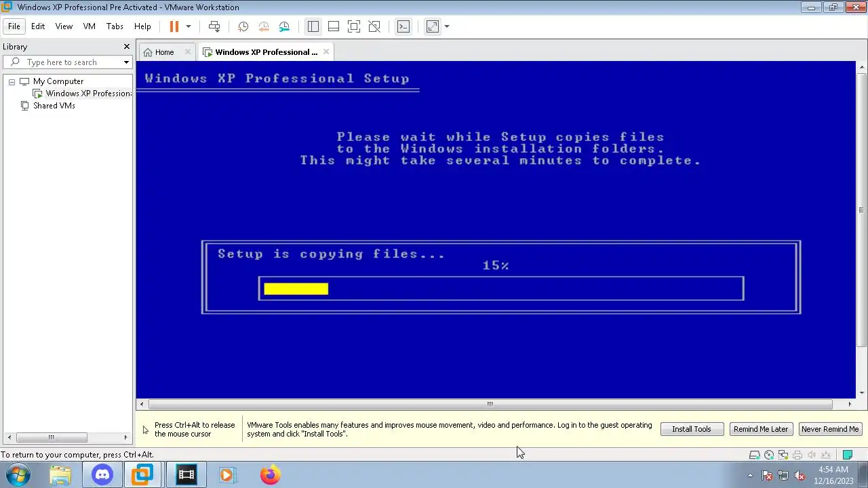Show hidden system tray icons

[x=750, y=475]
